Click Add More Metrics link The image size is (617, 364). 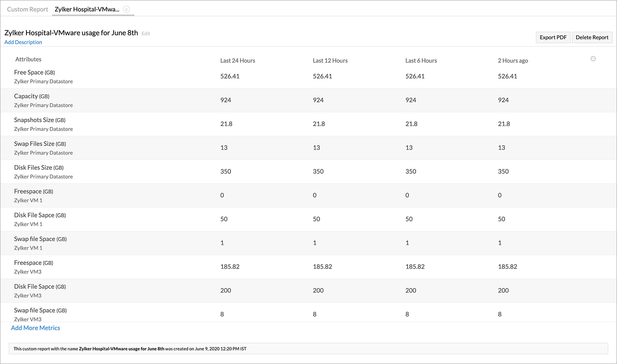pyautogui.click(x=36, y=328)
